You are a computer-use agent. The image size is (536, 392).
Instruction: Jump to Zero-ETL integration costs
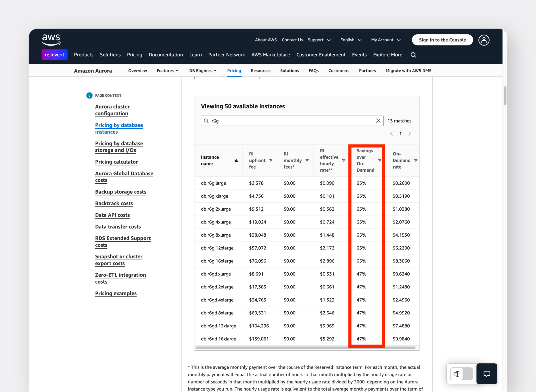[x=120, y=278]
